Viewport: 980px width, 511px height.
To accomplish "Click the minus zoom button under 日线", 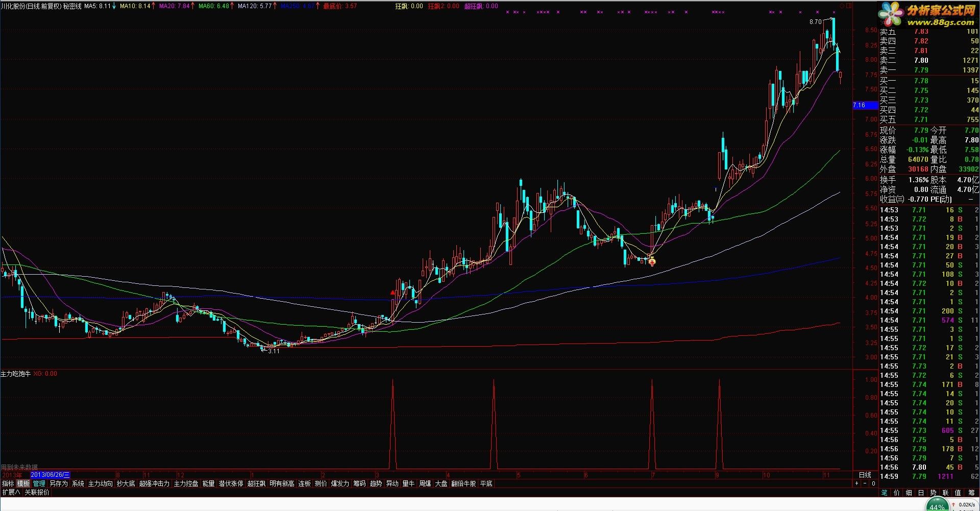I will pos(865,483).
